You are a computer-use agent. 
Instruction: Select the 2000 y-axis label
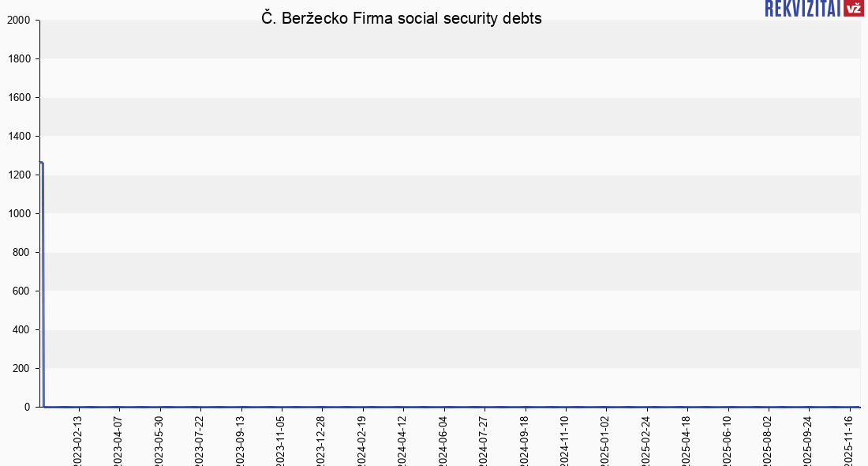pos(18,21)
